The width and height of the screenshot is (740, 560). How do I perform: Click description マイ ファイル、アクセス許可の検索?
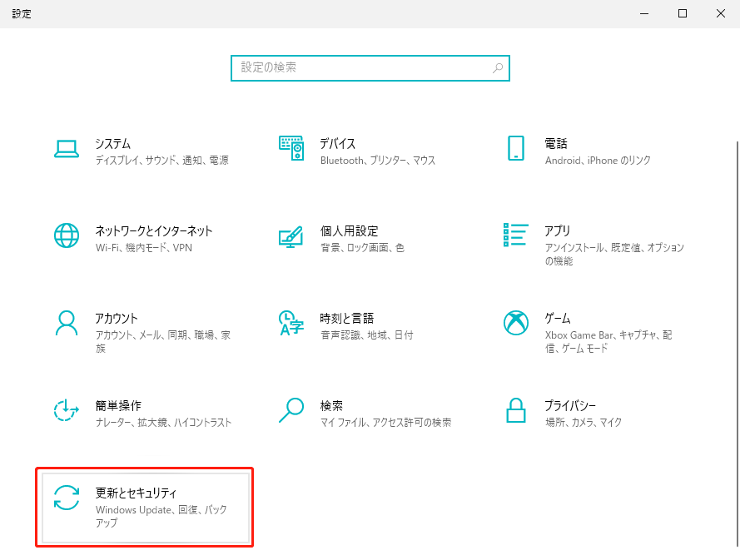385,422
